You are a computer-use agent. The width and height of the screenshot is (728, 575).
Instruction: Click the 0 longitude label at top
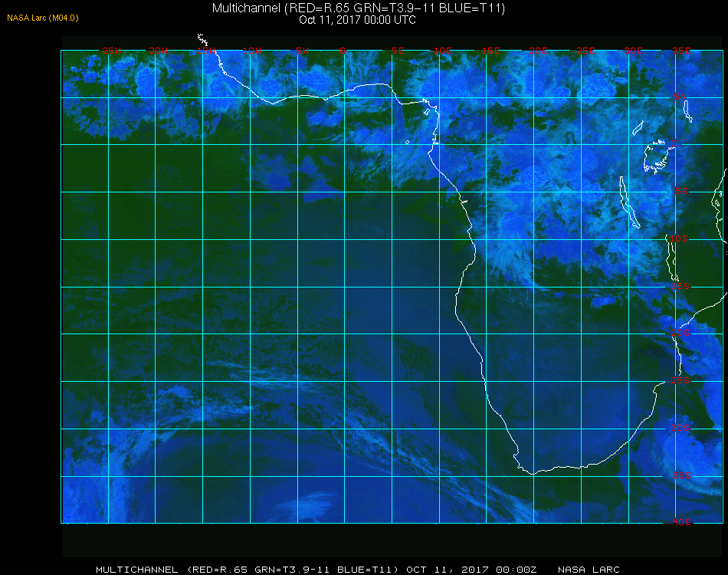click(x=343, y=51)
